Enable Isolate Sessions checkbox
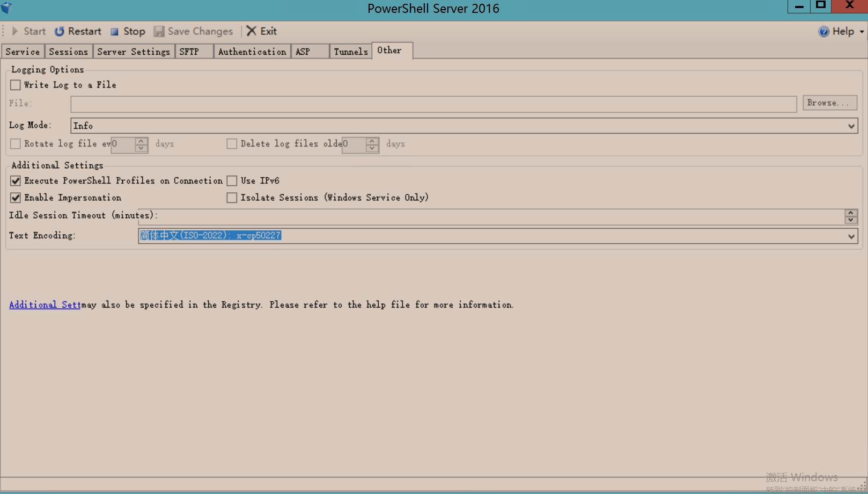This screenshot has height=494, width=868. tap(232, 198)
